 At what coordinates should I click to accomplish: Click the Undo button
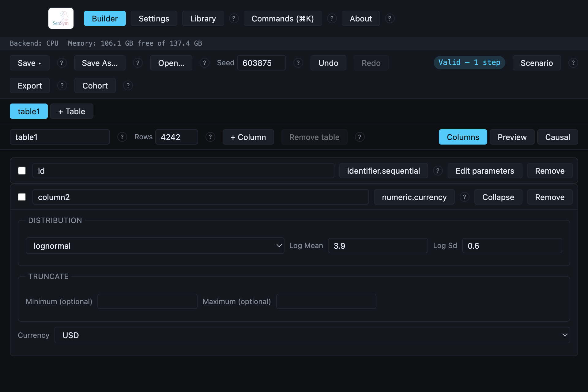(328, 63)
